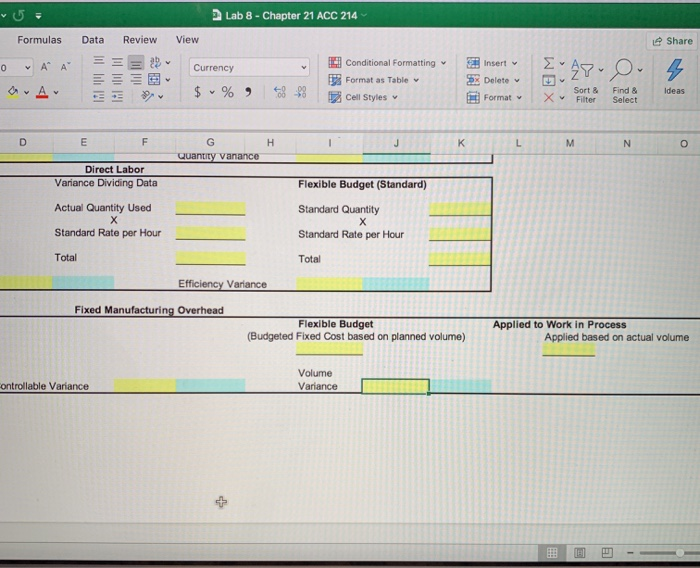Open the Merge & Center dropdown arrow
The height and width of the screenshot is (568, 700).
tap(168, 80)
